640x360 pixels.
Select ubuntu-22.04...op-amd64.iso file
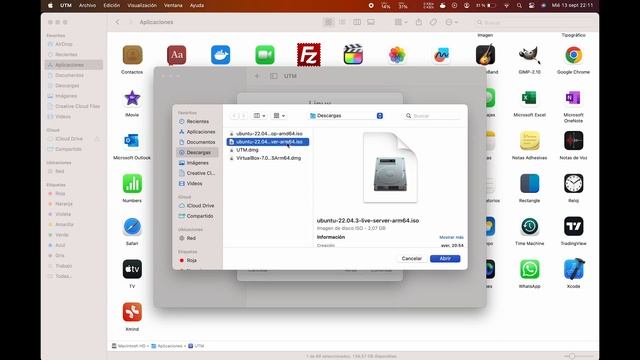pos(268,133)
